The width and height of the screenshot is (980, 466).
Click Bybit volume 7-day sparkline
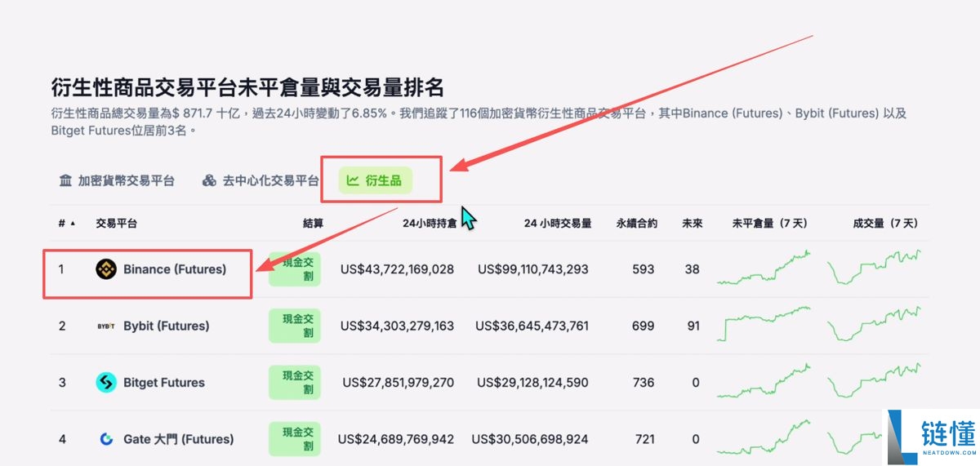point(875,324)
